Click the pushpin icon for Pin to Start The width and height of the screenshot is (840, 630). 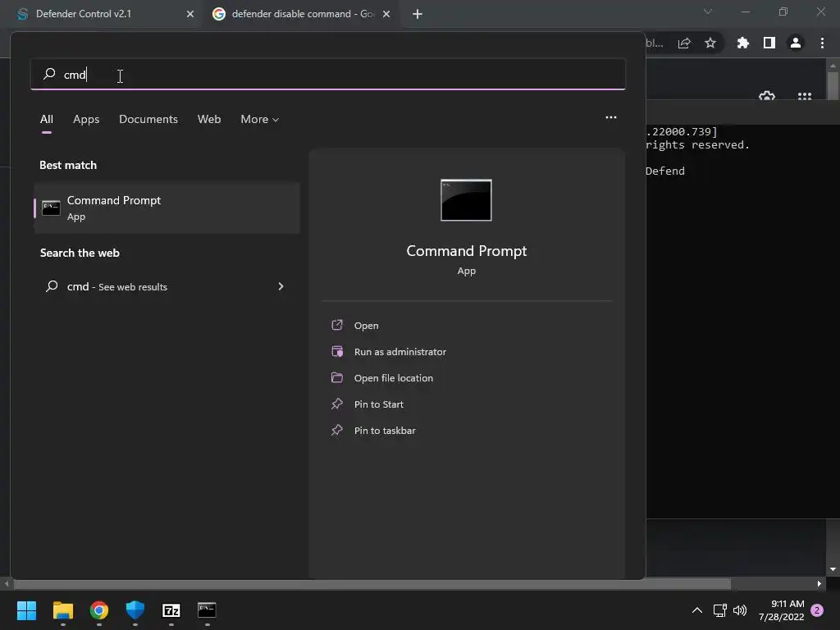pos(337,404)
